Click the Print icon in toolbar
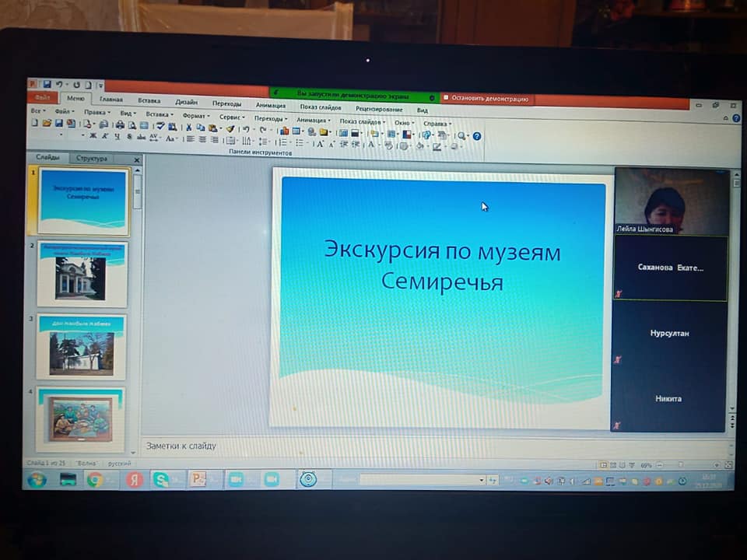The height and width of the screenshot is (560, 747). (x=119, y=124)
